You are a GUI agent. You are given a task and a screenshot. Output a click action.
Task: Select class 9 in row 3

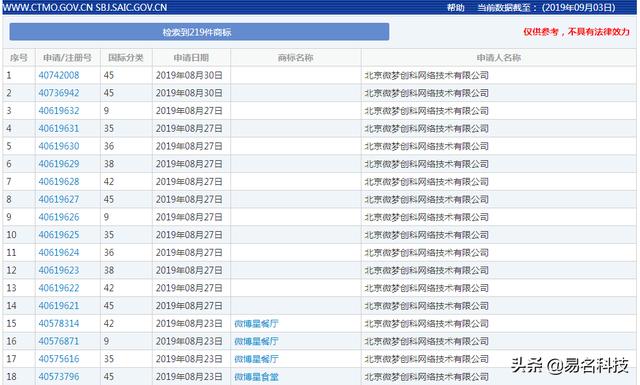[x=106, y=111]
